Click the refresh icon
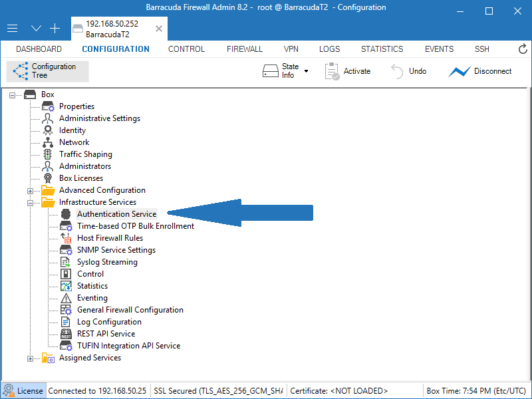 [x=523, y=49]
